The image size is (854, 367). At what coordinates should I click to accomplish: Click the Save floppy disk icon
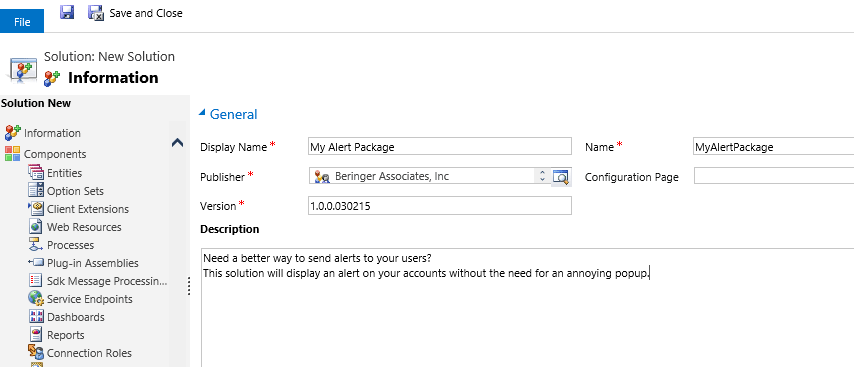pos(67,13)
